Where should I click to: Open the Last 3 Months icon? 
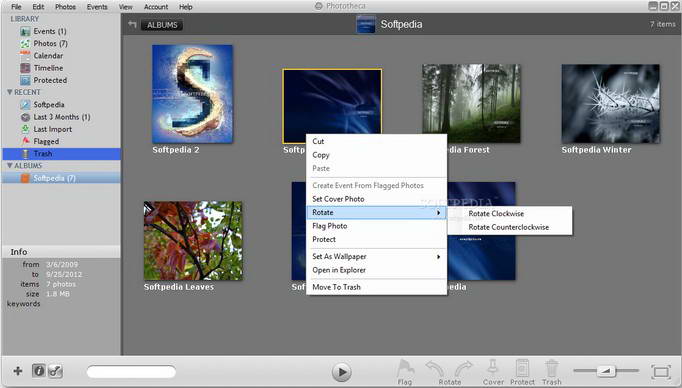point(25,117)
